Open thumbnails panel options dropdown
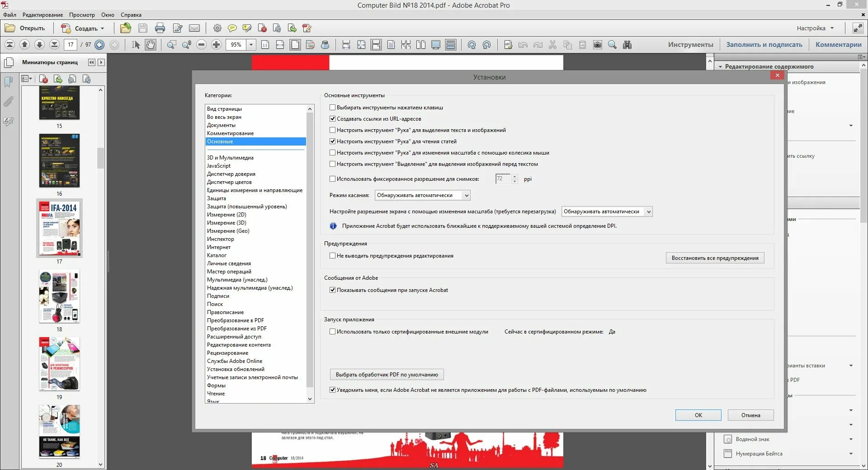The image size is (868, 470). [27, 79]
